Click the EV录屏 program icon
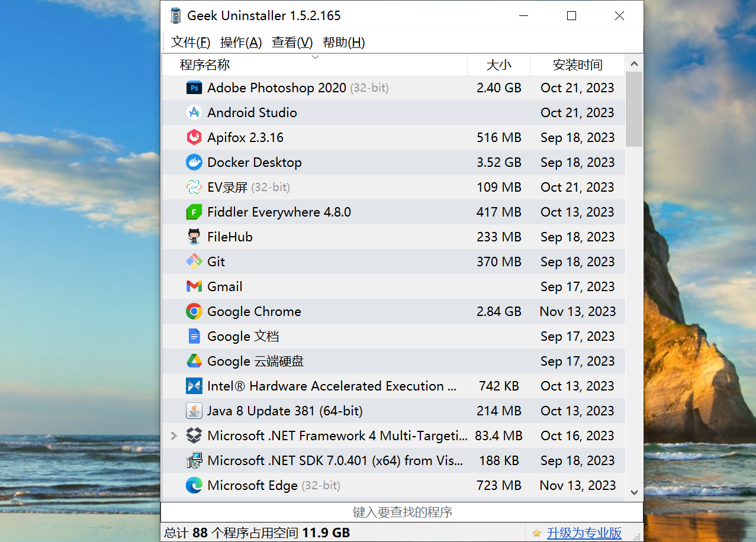756x542 pixels. [x=194, y=187]
